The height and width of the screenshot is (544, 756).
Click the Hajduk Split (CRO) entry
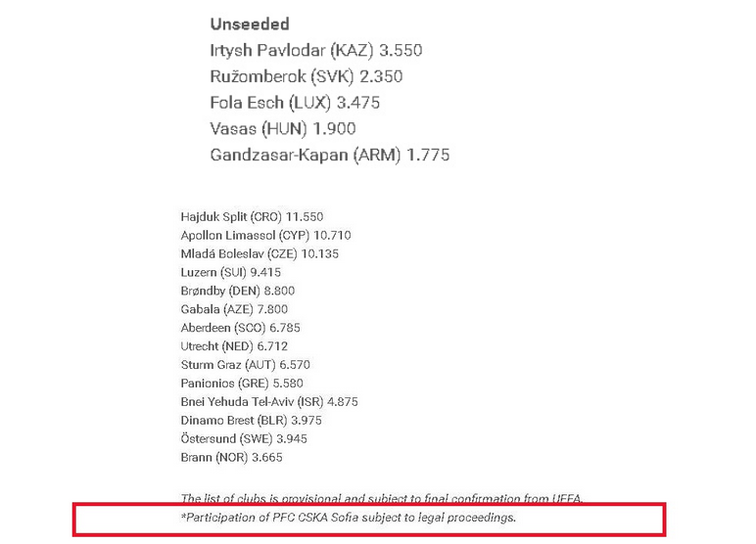click(252, 217)
